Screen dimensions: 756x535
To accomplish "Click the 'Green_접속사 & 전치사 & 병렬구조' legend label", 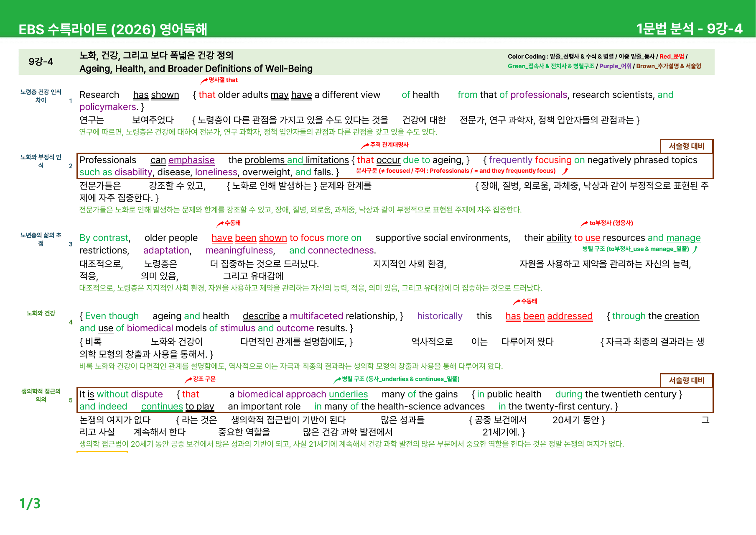I will pos(551,66).
